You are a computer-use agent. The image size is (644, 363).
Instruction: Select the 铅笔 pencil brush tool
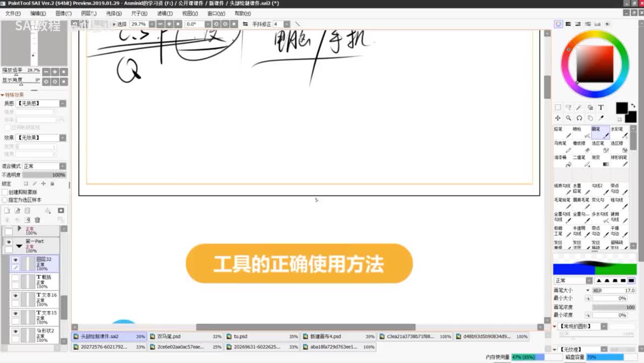tap(562, 132)
